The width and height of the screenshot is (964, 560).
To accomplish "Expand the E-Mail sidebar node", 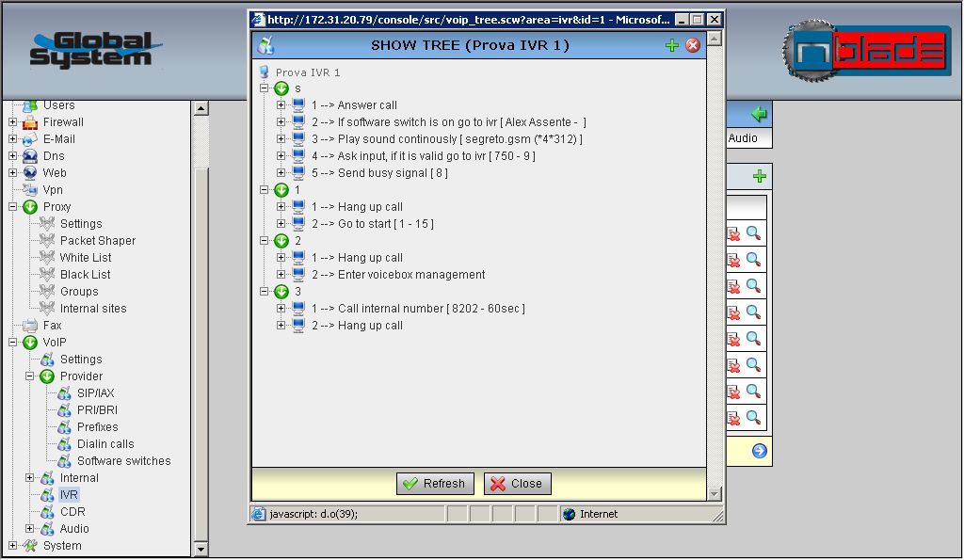I will click(12, 139).
